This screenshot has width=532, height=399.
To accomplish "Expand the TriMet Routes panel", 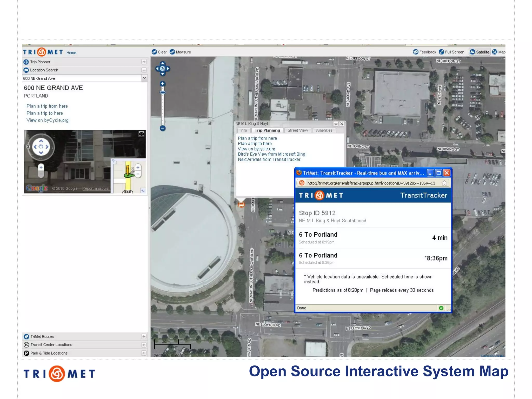I will click(x=144, y=336).
